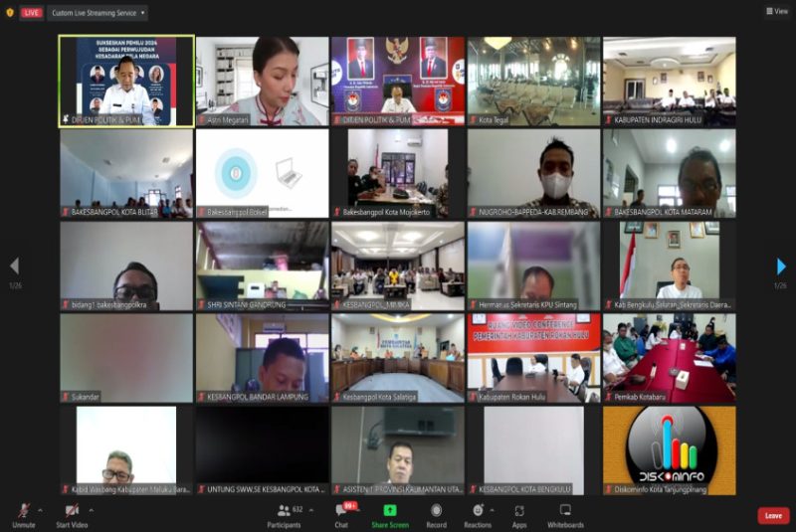Click muted mic icon on Sukandar tile
796x532 pixels.
point(66,397)
